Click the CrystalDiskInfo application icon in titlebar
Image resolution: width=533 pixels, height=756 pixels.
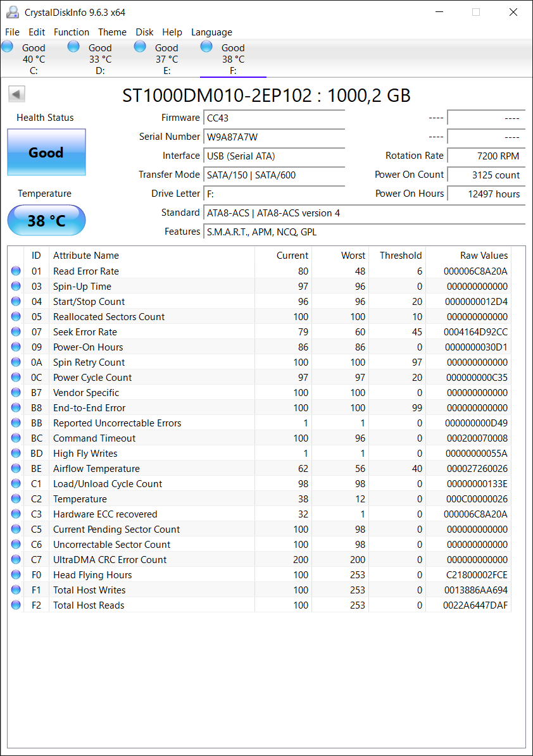(x=13, y=11)
